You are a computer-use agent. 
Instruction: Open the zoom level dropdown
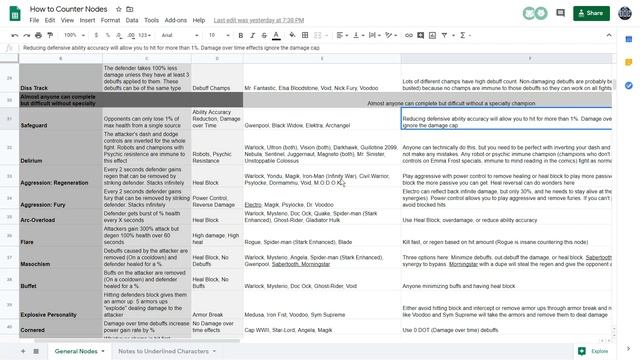point(74,36)
